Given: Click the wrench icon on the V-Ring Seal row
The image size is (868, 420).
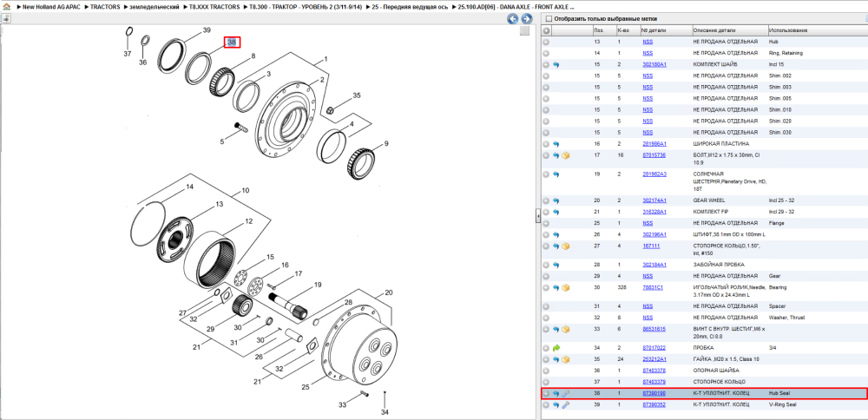Looking at the screenshot, I should [x=565, y=405].
